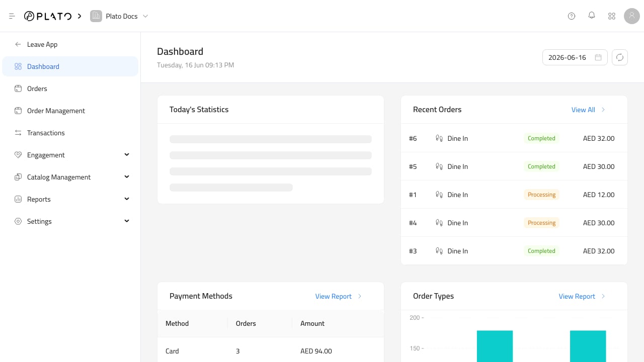Open recent order #1

pyautogui.click(x=514, y=195)
